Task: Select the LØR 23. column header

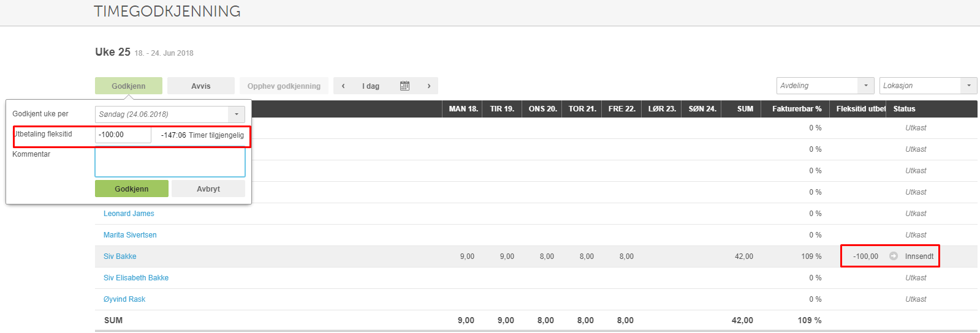Action: point(662,109)
